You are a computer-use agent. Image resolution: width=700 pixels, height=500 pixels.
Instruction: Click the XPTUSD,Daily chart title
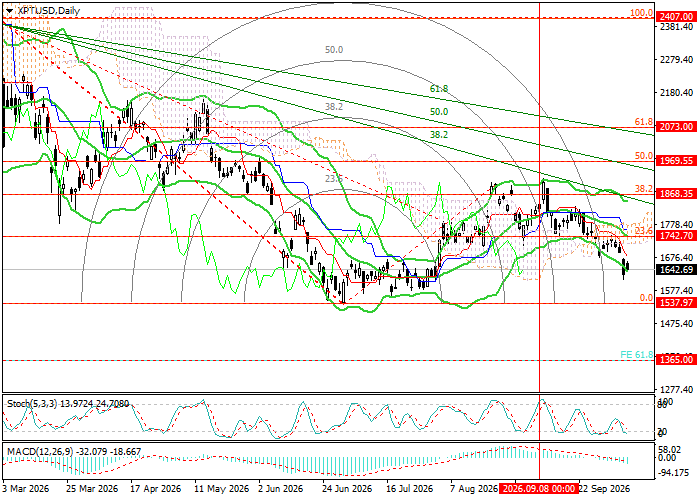pyautogui.click(x=48, y=11)
